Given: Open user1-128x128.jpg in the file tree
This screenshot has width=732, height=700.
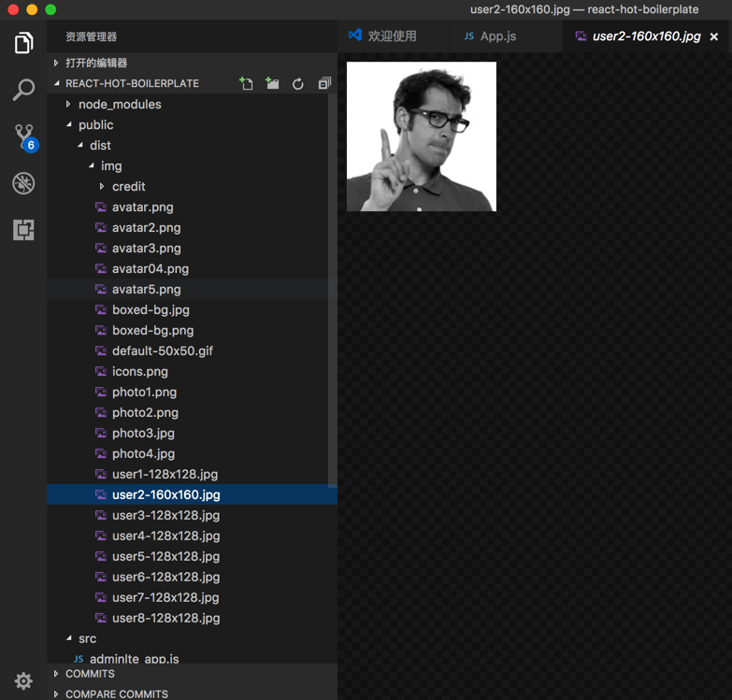Looking at the screenshot, I should [x=192, y=474].
